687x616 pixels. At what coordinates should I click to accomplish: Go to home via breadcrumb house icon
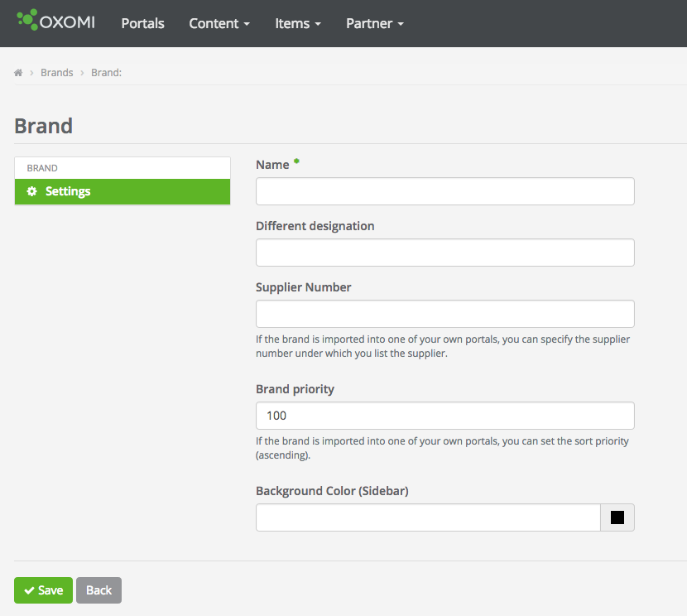(x=18, y=73)
